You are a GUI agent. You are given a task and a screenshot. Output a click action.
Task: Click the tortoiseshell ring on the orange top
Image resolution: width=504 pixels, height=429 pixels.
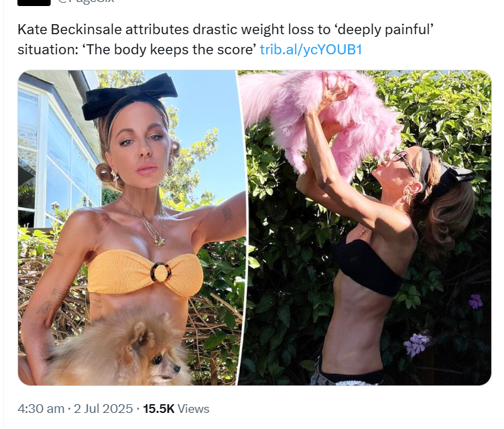coord(160,272)
